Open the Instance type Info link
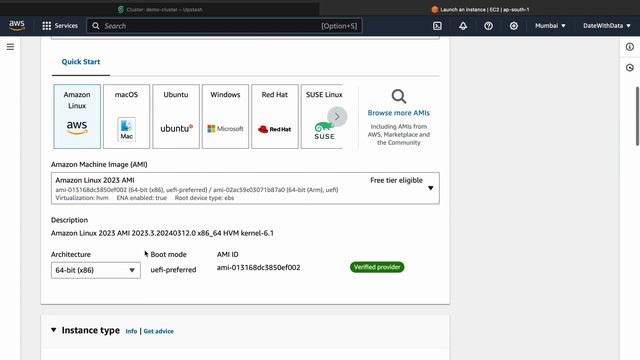 131,331
